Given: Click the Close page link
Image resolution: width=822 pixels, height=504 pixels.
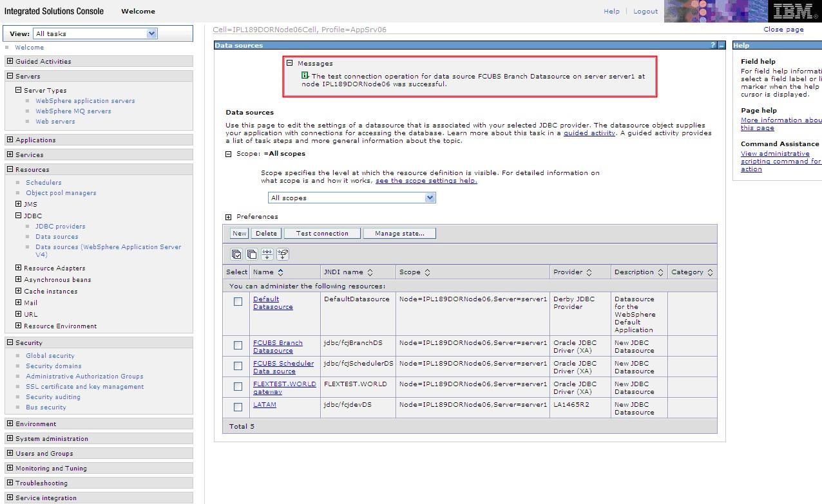Looking at the screenshot, I should (783, 29).
